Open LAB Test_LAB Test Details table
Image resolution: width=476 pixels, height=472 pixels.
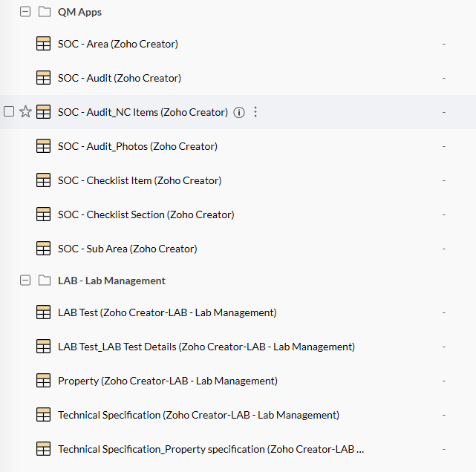click(x=206, y=347)
